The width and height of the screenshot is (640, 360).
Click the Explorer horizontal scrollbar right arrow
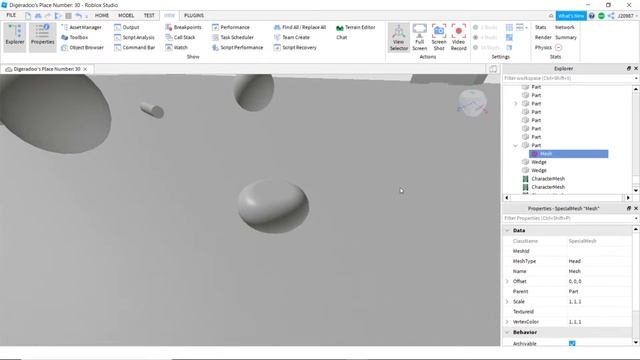pyautogui.click(x=628, y=198)
